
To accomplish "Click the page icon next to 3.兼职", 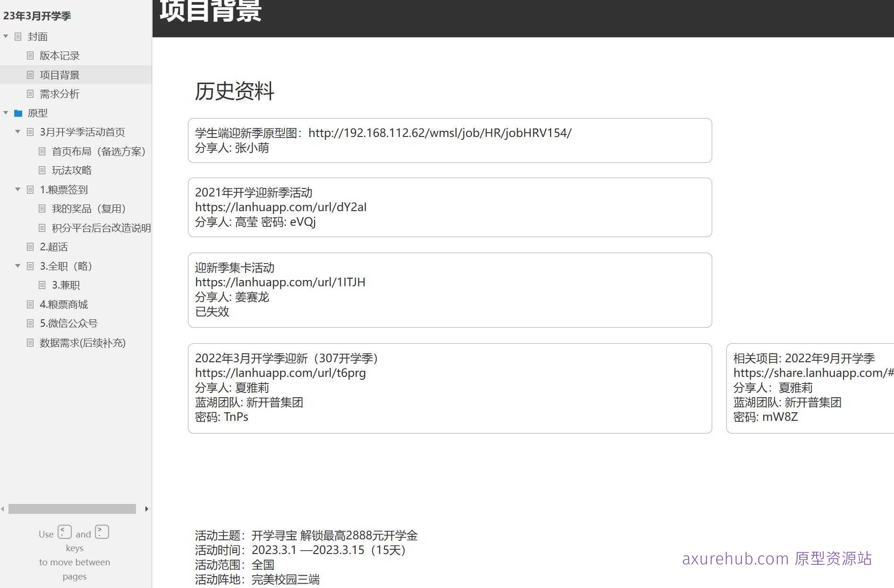I will pyautogui.click(x=42, y=285).
